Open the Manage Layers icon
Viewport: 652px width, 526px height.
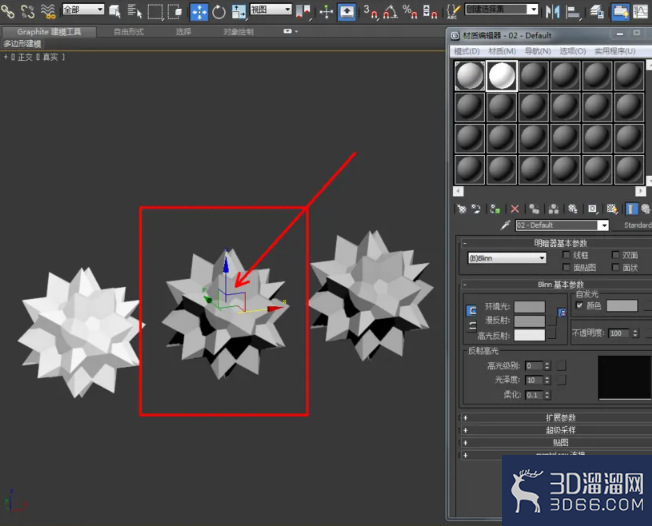(x=597, y=12)
